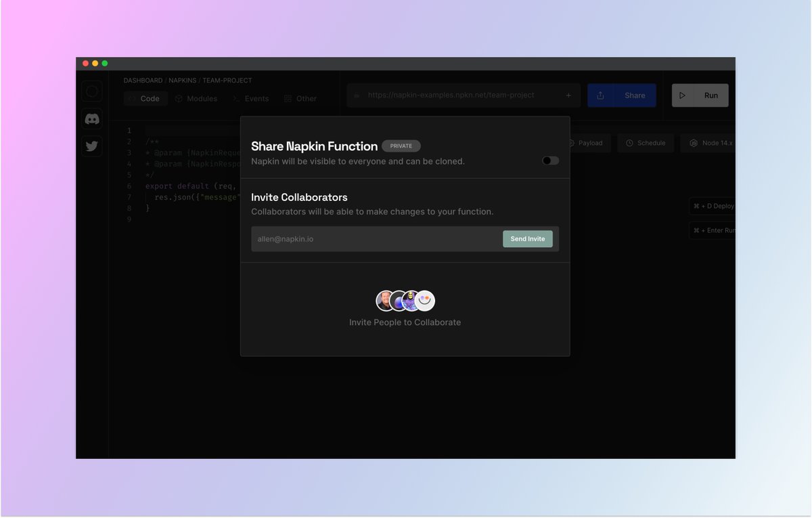This screenshot has height=518, width=812.
Task: Click the 'Invite People to Collaborate' text
Action: coord(405,322)
